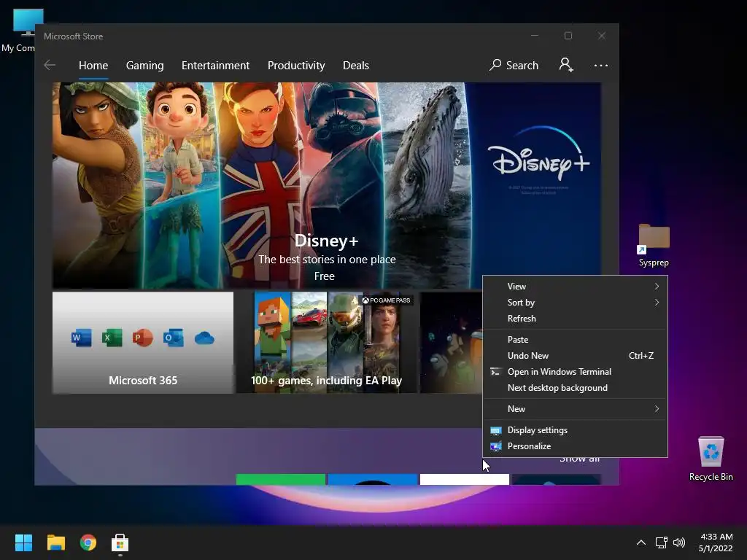Open the Windows Start button
This screenshot has width=747, height=560.
[23, 542]
